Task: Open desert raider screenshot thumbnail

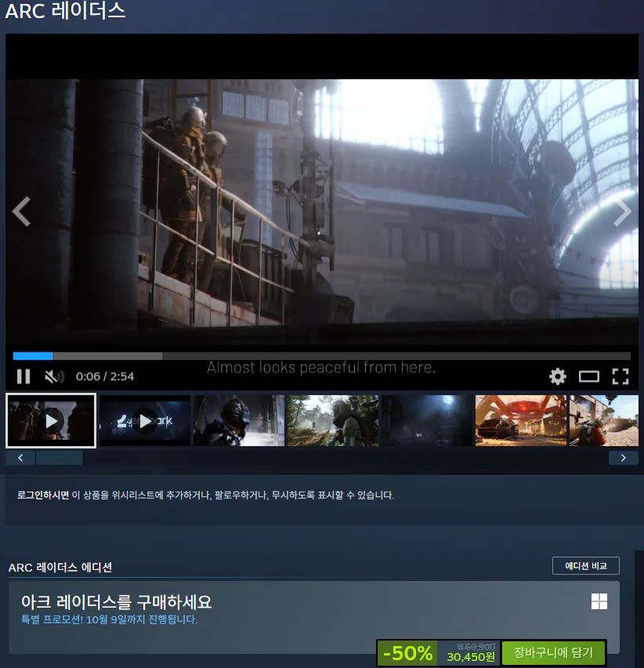Action: 604,420
